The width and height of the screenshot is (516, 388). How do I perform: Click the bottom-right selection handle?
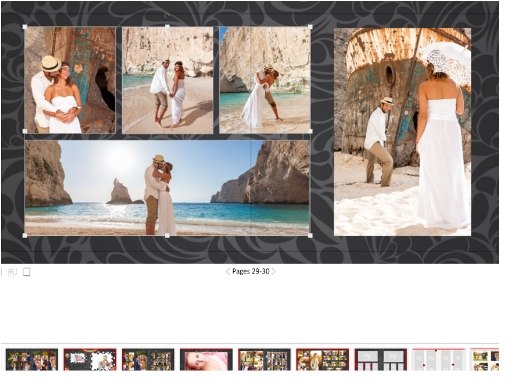coord(310,235)
